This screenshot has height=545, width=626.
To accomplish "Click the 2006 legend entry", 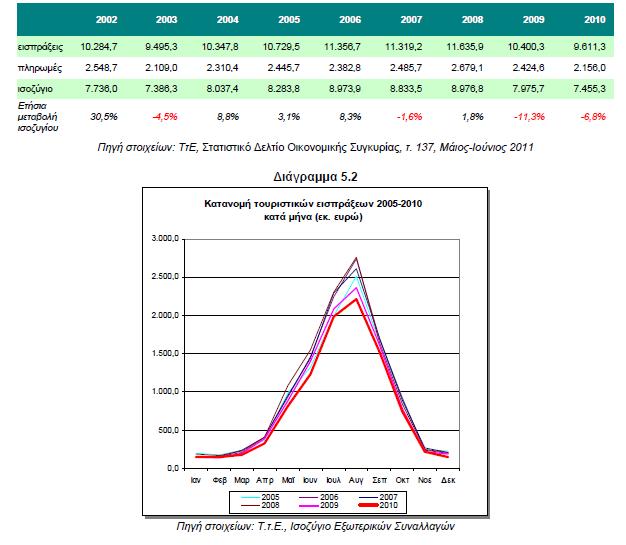I will coord(319,497).
